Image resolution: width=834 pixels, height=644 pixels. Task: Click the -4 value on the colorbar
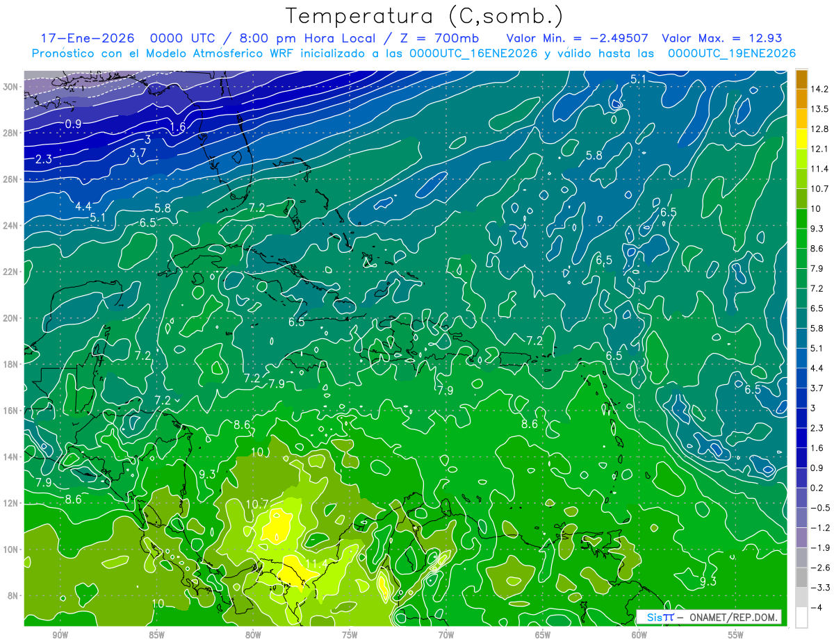point(818,607)
